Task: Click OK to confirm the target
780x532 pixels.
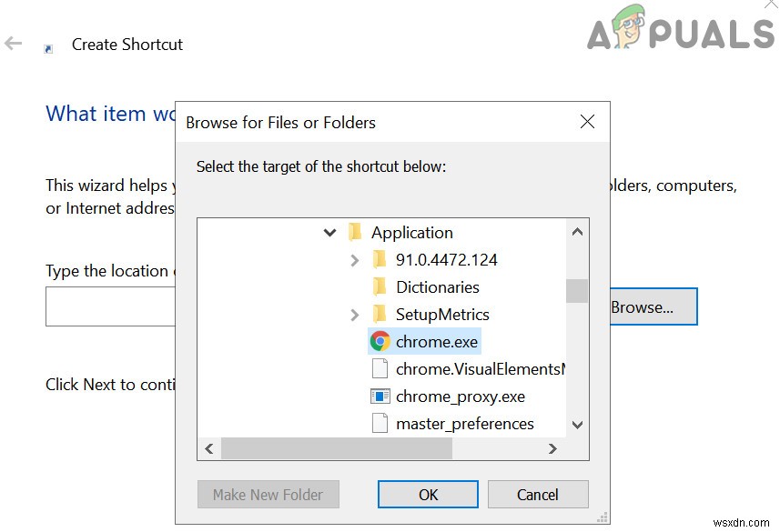Action: [x=428, y=494]
